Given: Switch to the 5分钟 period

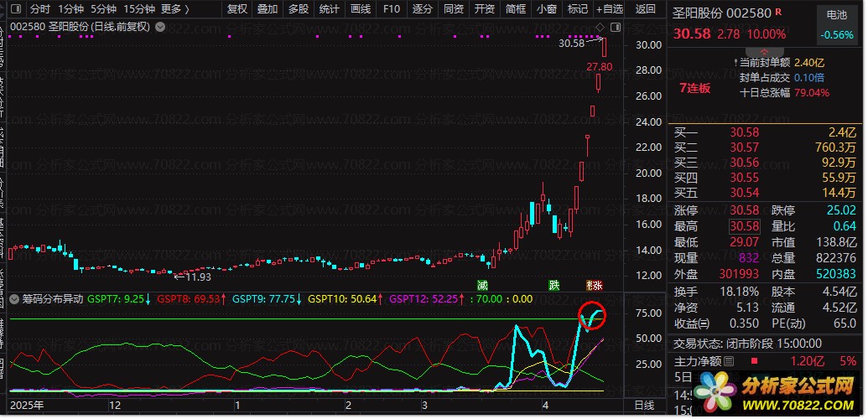Looking at the screenshot, I should coord(103,9).
